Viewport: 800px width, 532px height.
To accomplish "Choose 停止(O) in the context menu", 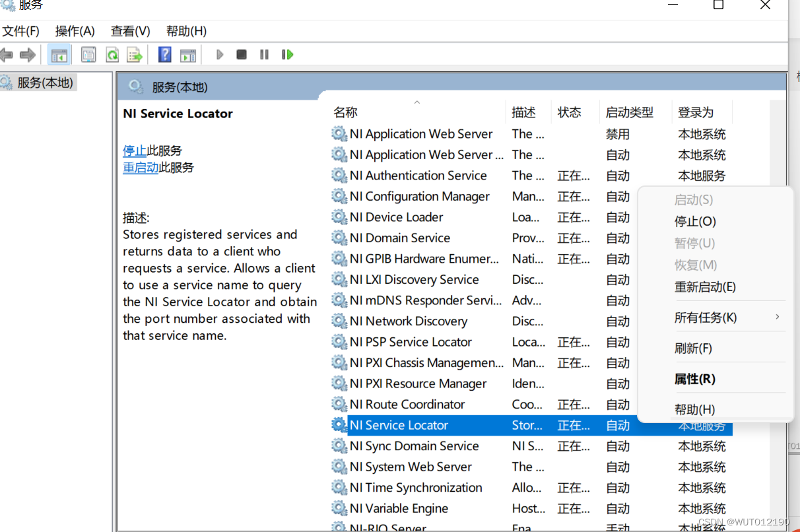I will (x=715, y=221).
